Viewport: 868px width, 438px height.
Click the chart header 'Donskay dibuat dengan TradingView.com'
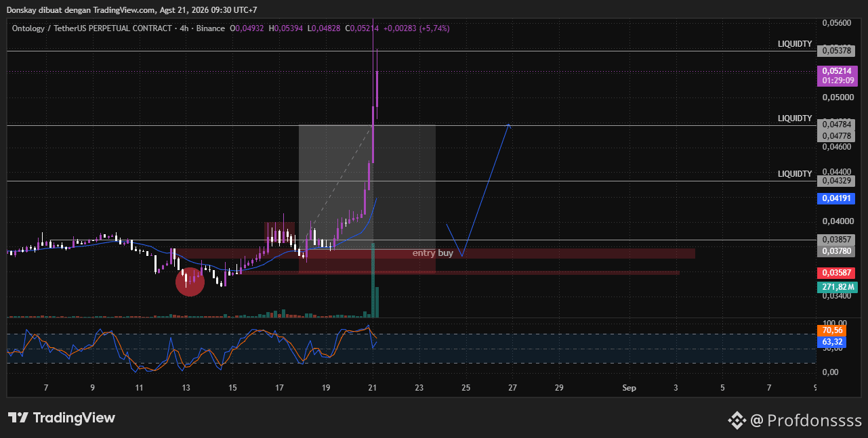pos(80,9)
